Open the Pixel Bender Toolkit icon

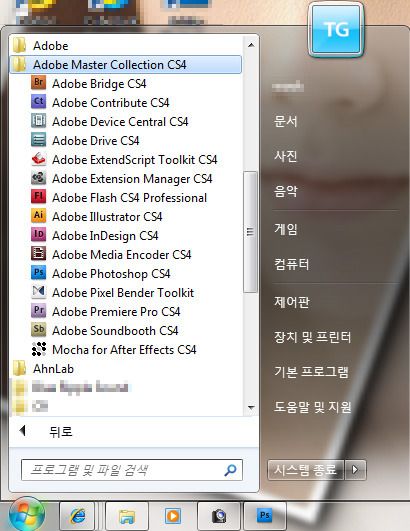click(x=38, y=291)
